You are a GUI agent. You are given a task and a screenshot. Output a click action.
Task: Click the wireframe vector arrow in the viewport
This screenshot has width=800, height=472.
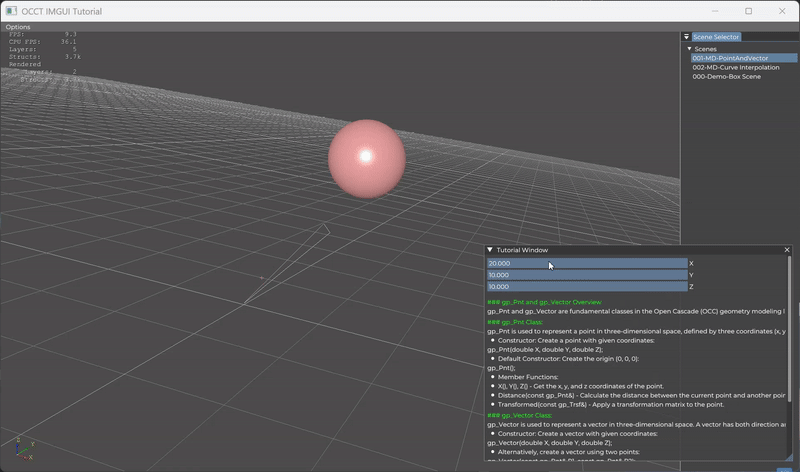288,264
